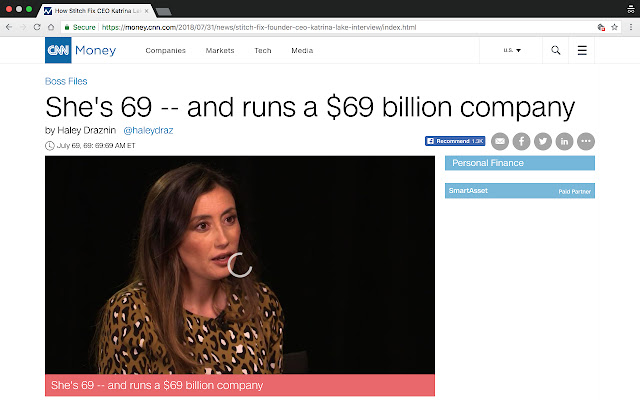Click the incognito icon in title bar
Image resolution: width=640 pixels, height=400 pixels.
[x=631, y=9]
